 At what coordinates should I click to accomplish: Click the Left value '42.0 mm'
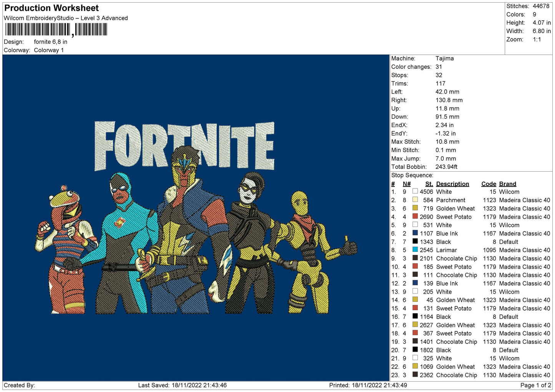pos(447,92)
